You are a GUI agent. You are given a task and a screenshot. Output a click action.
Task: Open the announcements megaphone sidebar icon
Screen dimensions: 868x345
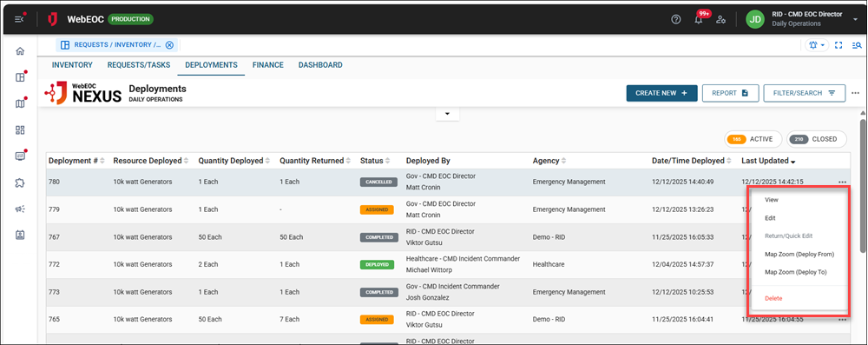point(20,209)
